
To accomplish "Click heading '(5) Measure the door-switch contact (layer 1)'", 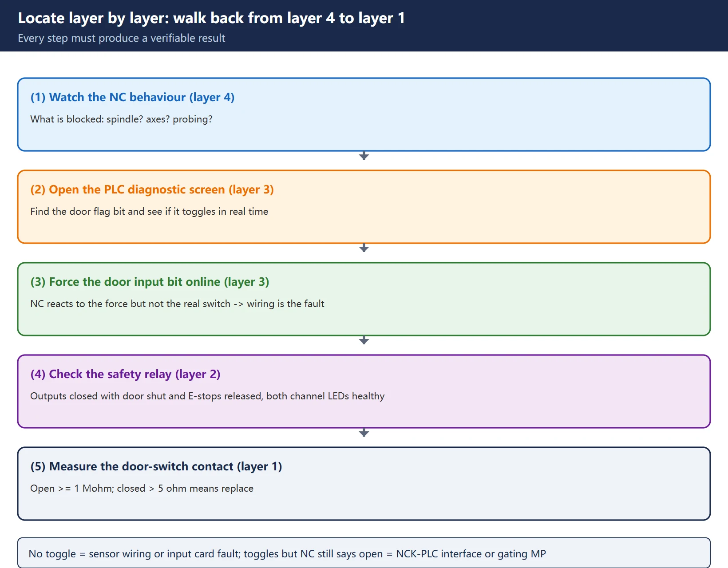I will tap(156, 466).
